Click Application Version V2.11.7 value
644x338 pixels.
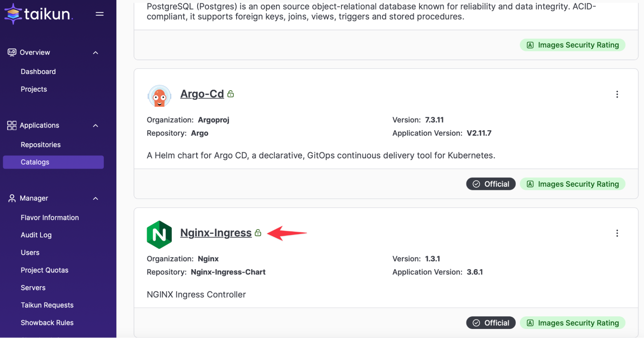479,133
